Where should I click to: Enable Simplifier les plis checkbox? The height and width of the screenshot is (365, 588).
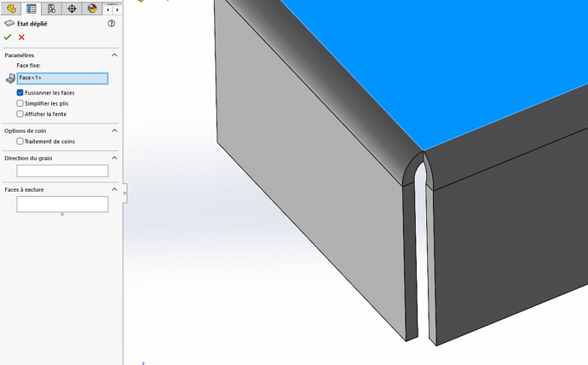point(20,103)
